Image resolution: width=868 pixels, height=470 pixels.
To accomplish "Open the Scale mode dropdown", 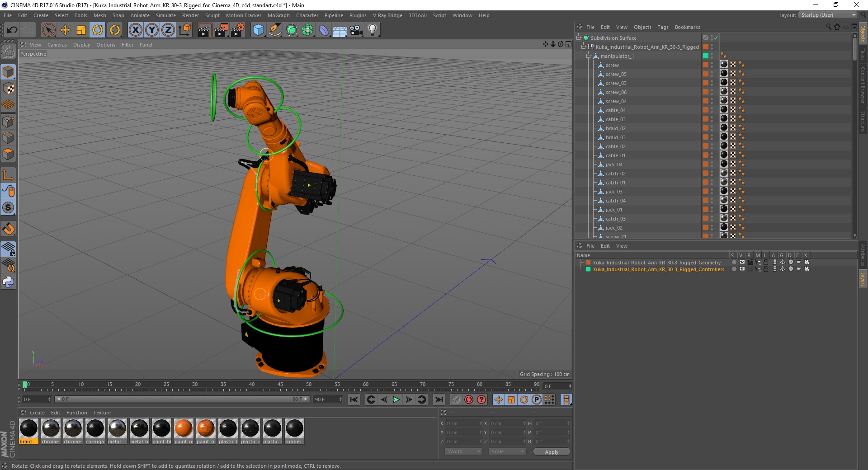I will [x=507, y=451].
